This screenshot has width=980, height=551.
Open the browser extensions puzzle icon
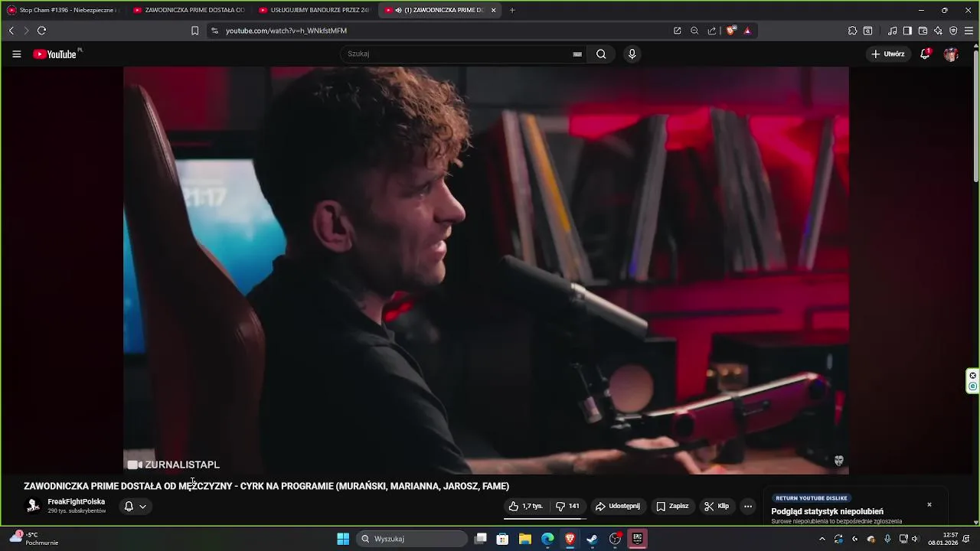[x=852, y=31]
